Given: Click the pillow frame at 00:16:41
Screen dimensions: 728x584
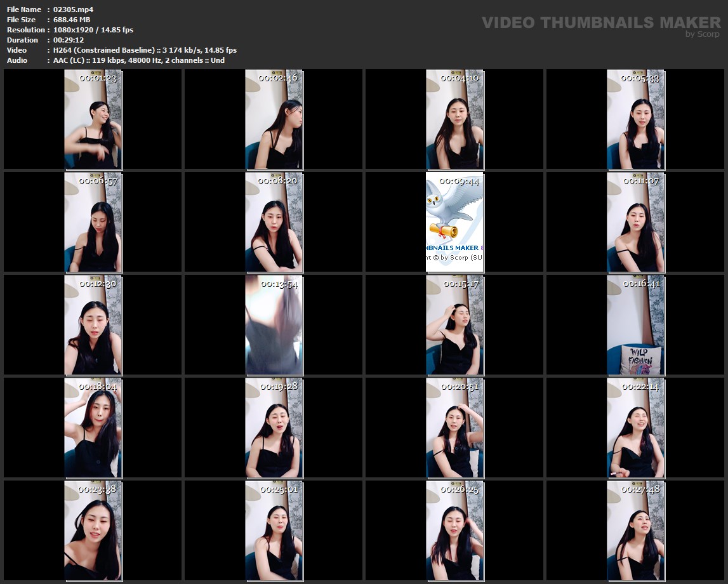Looking at the screenshot, I should pos(635,325).
